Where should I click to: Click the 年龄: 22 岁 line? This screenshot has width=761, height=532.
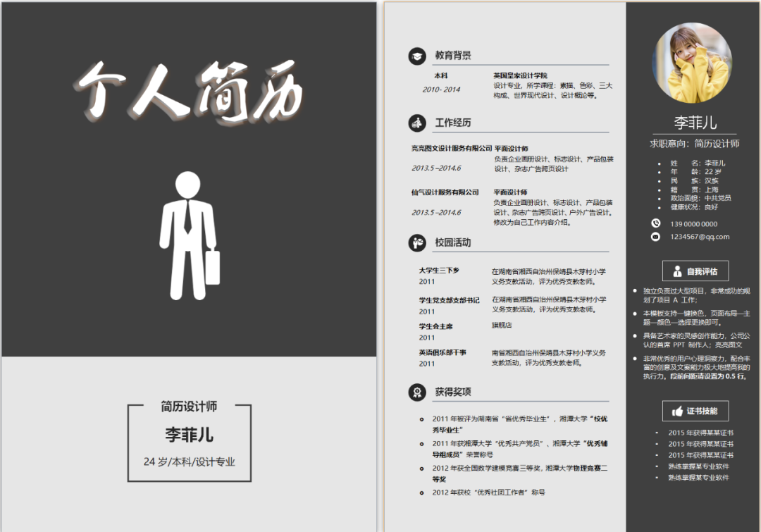[696, 172]
